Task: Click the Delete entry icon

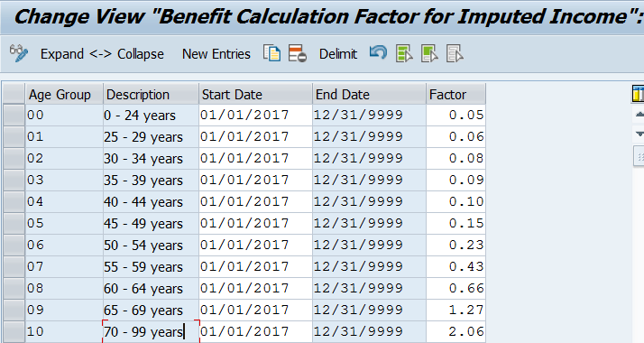Action: pos(298,53)
